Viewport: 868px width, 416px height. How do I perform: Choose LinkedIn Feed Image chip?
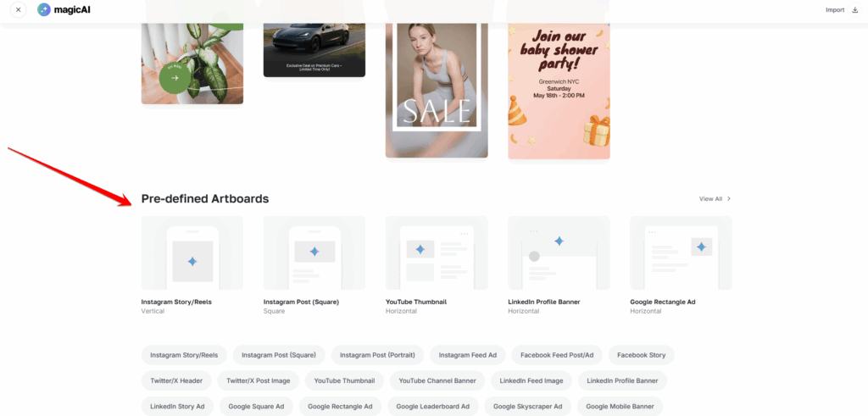point(531,380)
